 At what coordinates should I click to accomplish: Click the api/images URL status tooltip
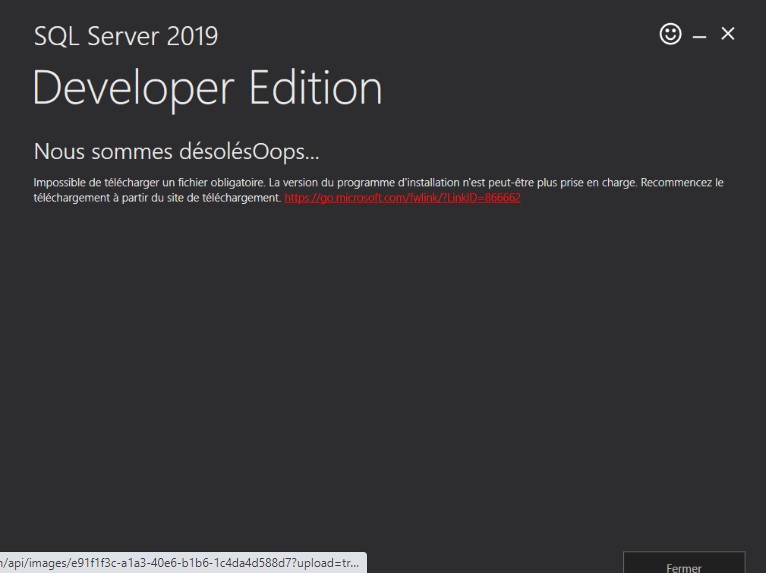(183, 563)
